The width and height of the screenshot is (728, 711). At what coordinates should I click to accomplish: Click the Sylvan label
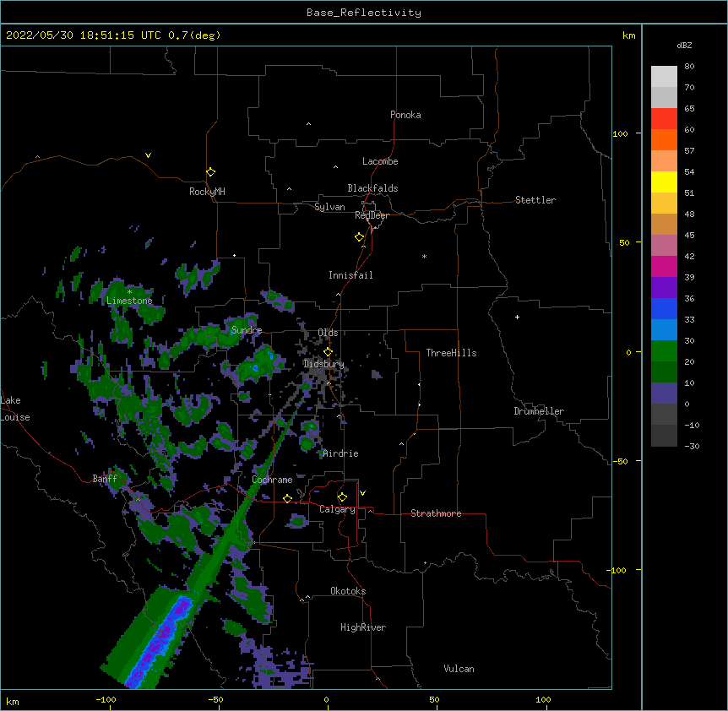tap(329, 207)
